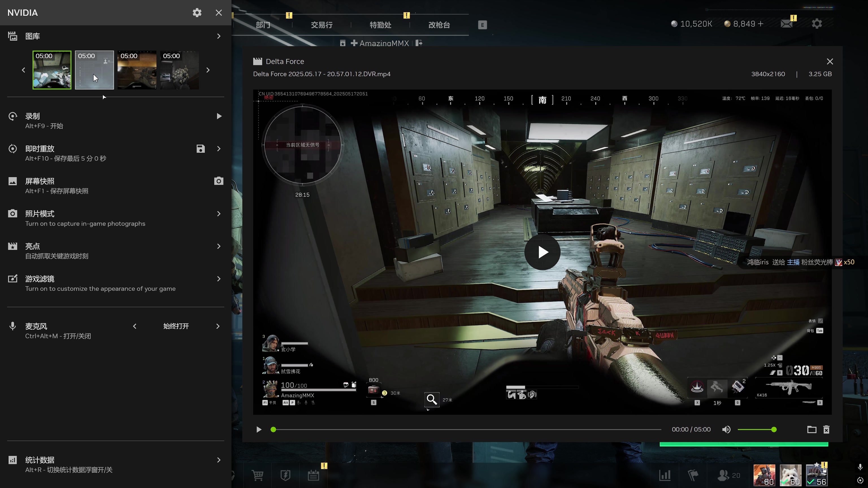Expand the 照片模式 photo mode entry
The width and height of the screenshot is (868, 488).
[x=219, y=214]
